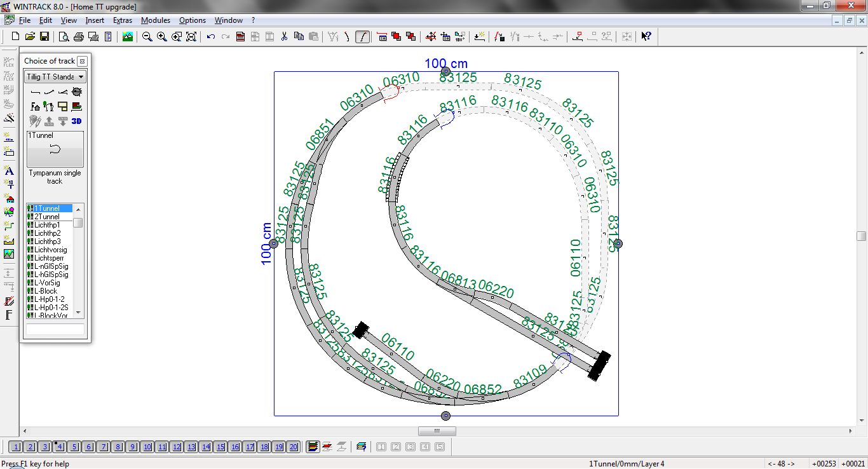Click the horizontal scrollbar thumb
The width and height of the screenshot is (868, 469).
[x=437, y=431]
